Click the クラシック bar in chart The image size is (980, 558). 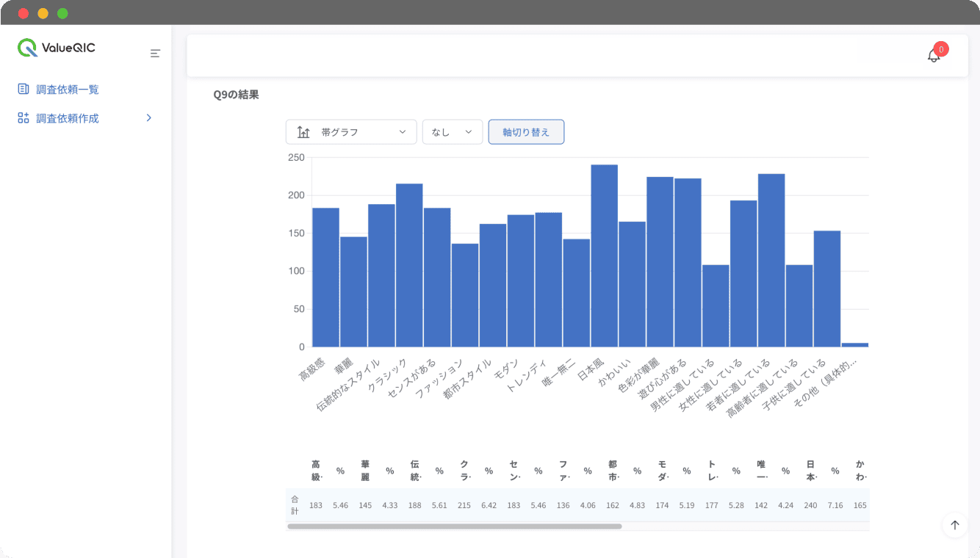pos(409,265)
